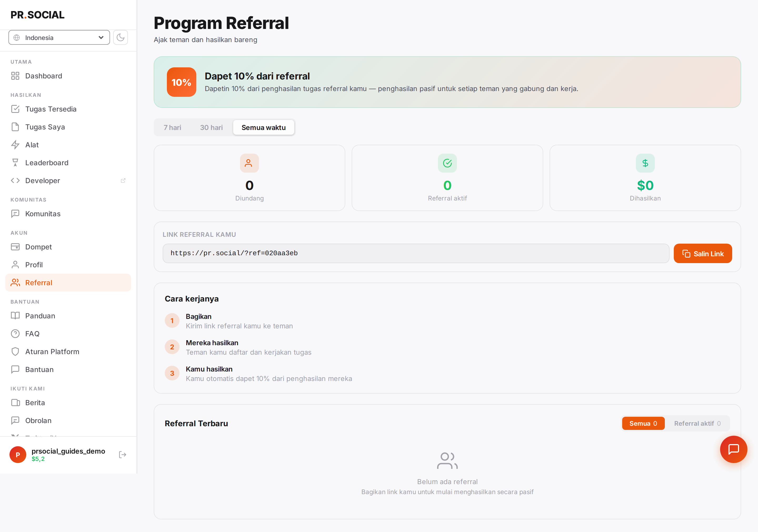Image resolution: width=758 pixels, height=532 pixels.
Task: Switch to the 7 hari tab
Action: tap(172, 127)
